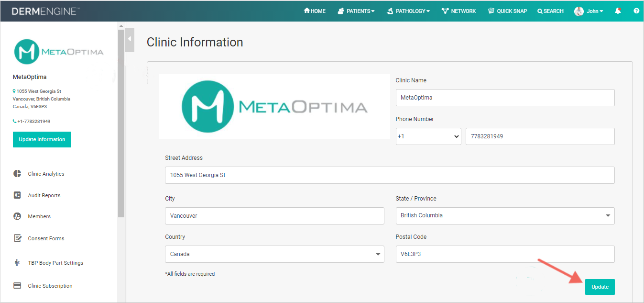
Task: Open Audit Reports
Action: tap(44, 195)
